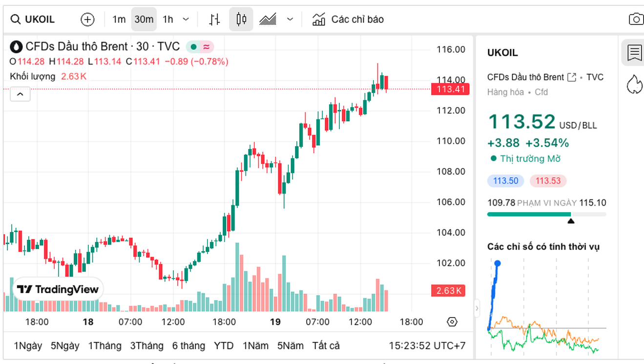Click the UKOIL symbol search magnifier

tap(16, 20)
